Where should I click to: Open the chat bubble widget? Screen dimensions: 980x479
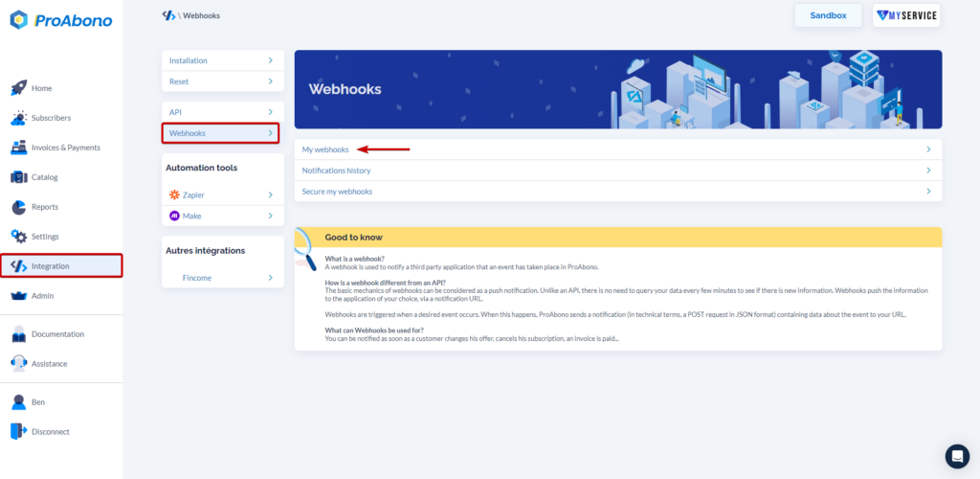(x=957, y=457)
